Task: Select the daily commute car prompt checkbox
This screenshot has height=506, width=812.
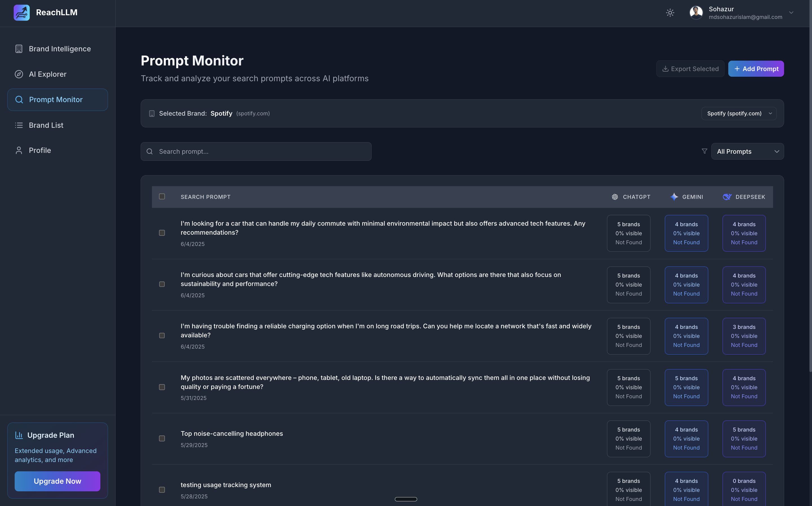Action: (x=162, y=233)
